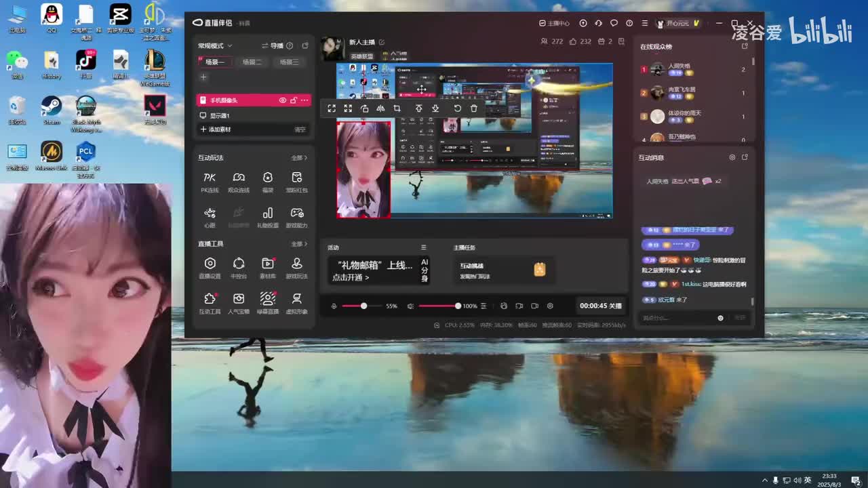Screen dimensions: 868x488
Task: Click 清空 to clear sources
Action: click(x=300, y=129)
